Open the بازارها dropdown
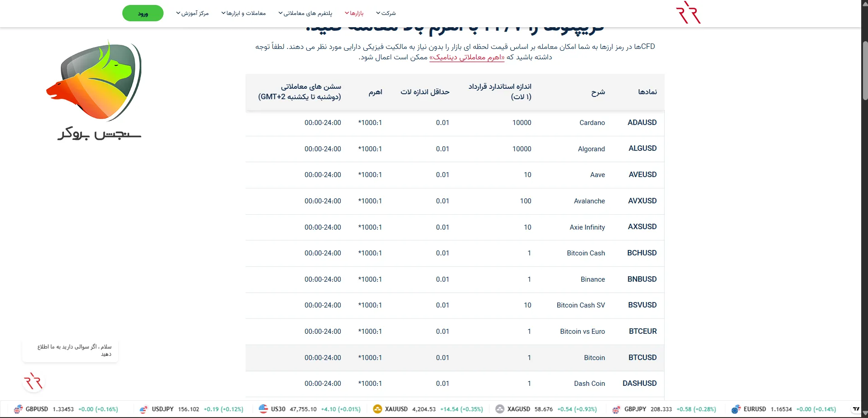 point(354,13)
